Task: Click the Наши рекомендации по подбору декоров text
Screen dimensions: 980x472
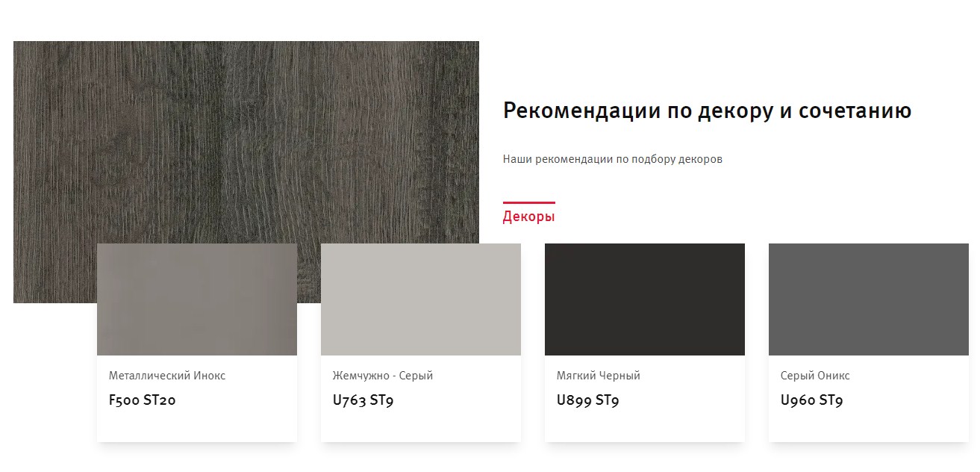Action: (x=613, y=159)
